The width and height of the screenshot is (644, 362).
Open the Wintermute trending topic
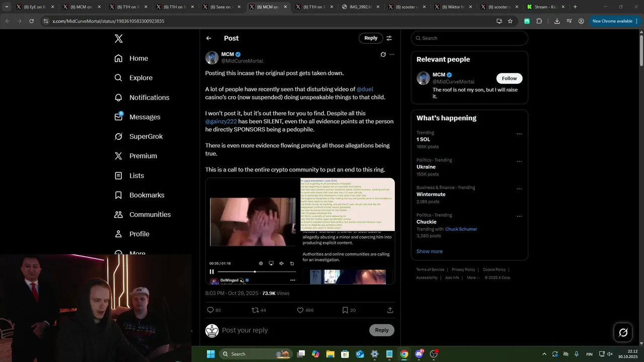(431, 194)
